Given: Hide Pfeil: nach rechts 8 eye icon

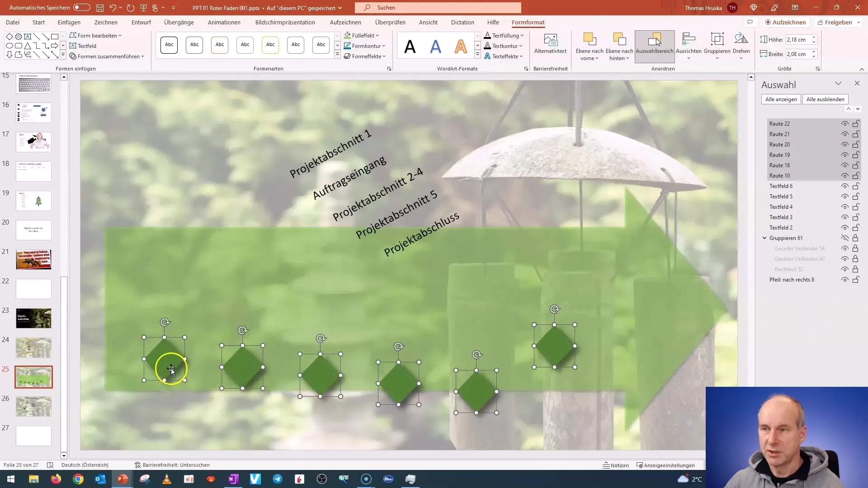Looking at the screenshot, I should (844, 280).
